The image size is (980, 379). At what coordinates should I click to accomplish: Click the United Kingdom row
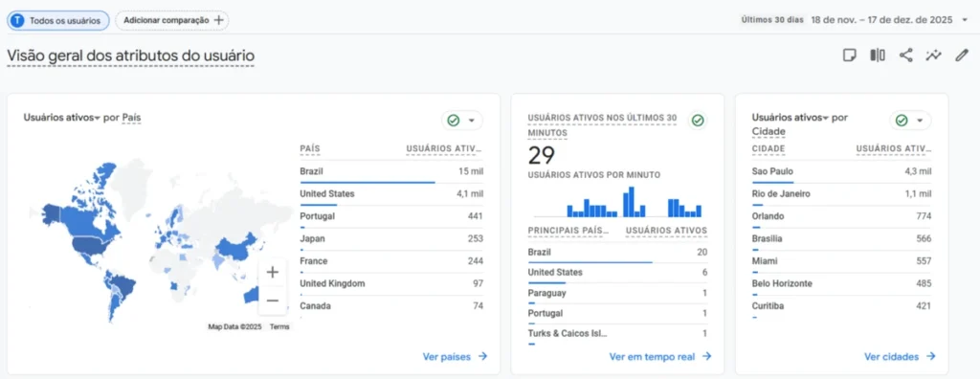pyautogui.click(x=391, y=284)
